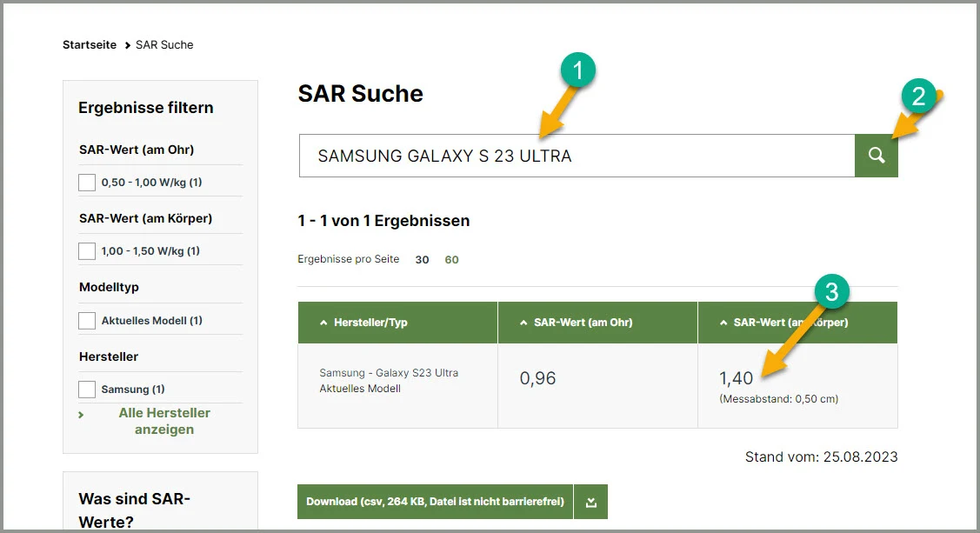
Task: Go to Startseite breadcrumb
Action: pos(90,45)
